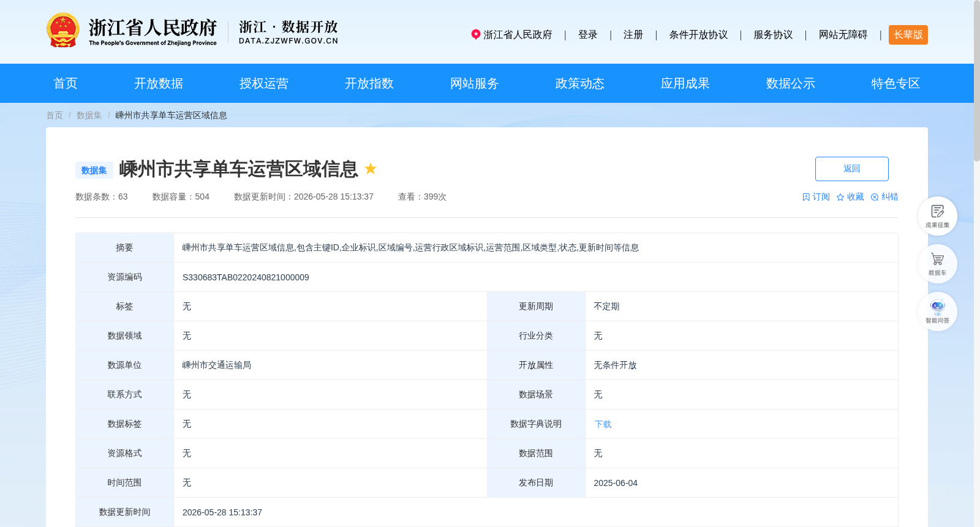Click the 更新周期 label cell

point(536,307)
